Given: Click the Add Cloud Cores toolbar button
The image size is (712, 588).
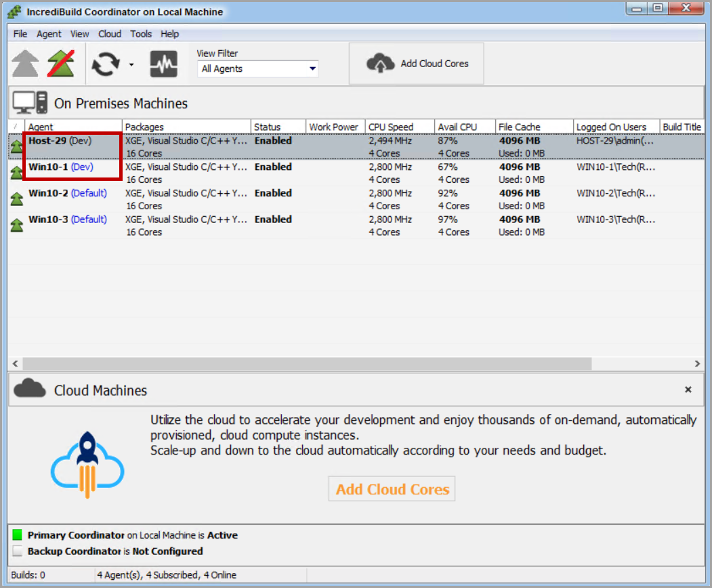Looking at the screenshot, I should (416, 64).
